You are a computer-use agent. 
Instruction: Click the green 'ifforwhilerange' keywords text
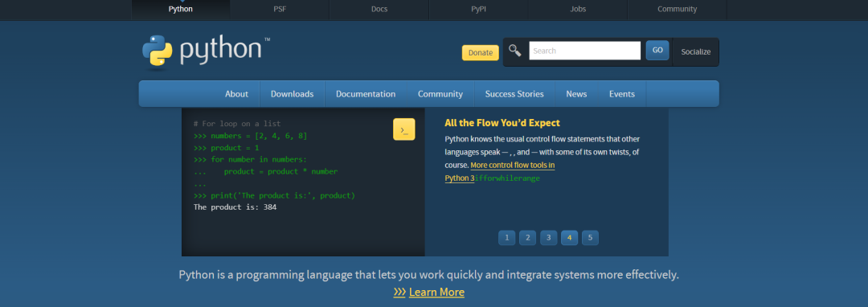[x=507, y=178]
